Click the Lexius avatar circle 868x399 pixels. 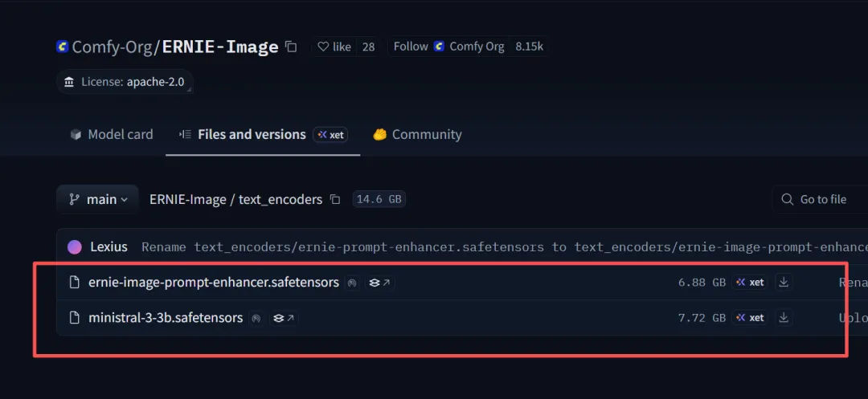coord(75,247)
